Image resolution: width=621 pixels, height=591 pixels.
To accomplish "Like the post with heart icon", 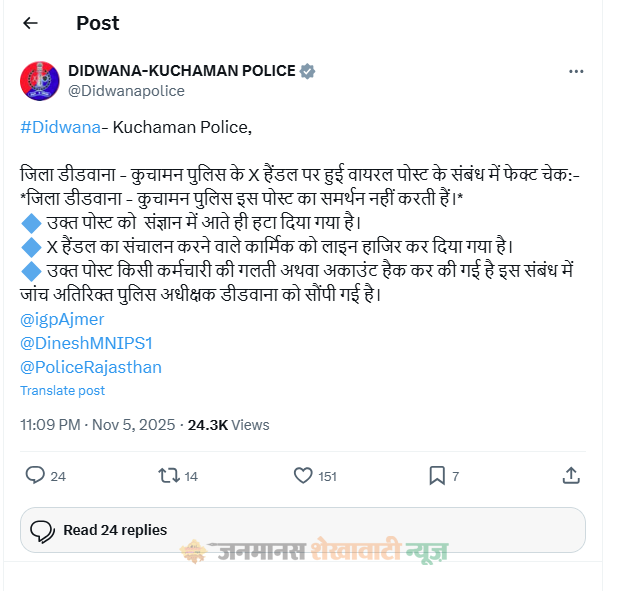I will (x=303, y=476).
